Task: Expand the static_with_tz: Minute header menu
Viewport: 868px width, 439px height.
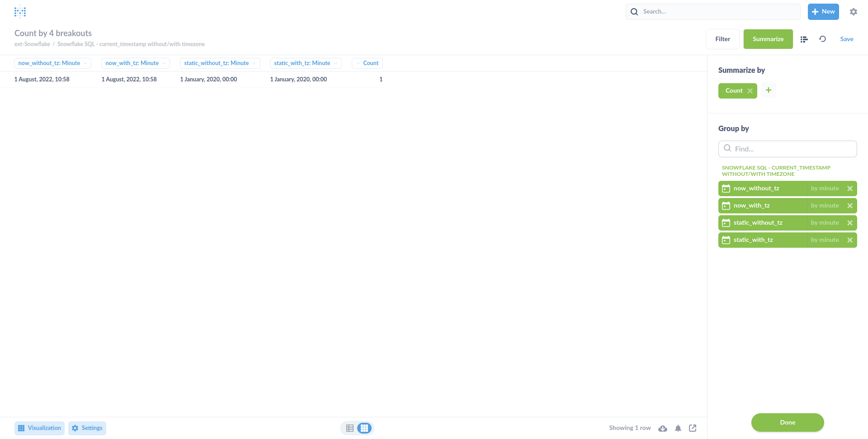Action: pos(335,63)
